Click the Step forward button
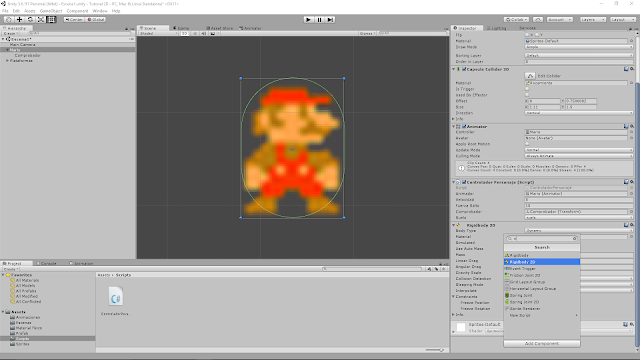Viewport: 640px width, 360px height. pyautogui.click(x=330, y=20)
